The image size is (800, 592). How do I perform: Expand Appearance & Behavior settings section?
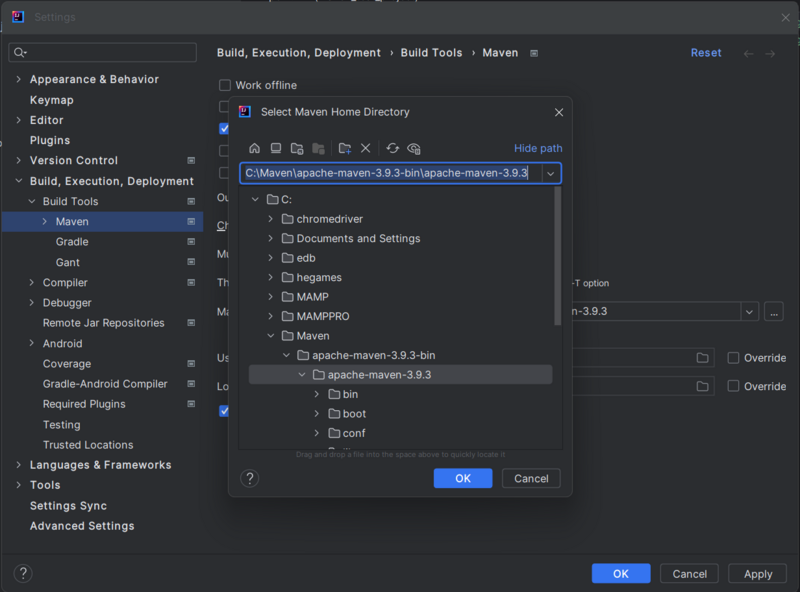pyautogui.click(x=19, y=79)
